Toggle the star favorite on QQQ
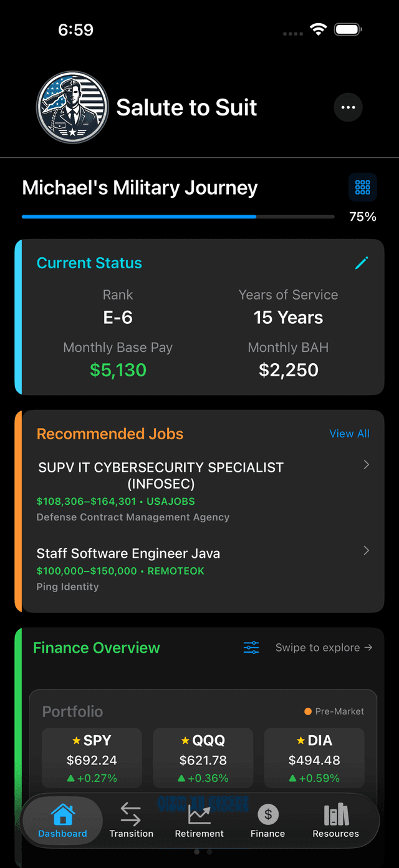The height and width of the screenshot is (868, 399). (184, 741)
